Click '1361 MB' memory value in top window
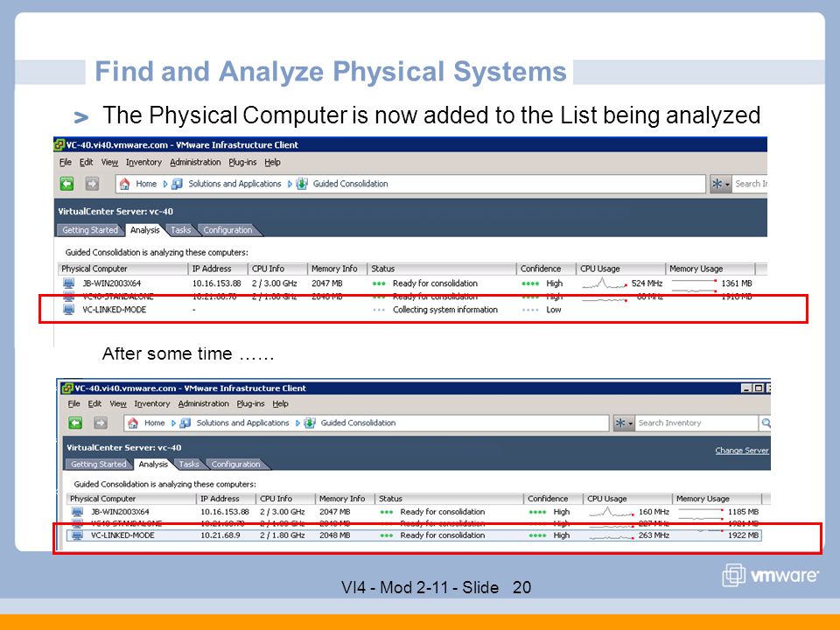 pyautogui.click(x=737, y=283)
